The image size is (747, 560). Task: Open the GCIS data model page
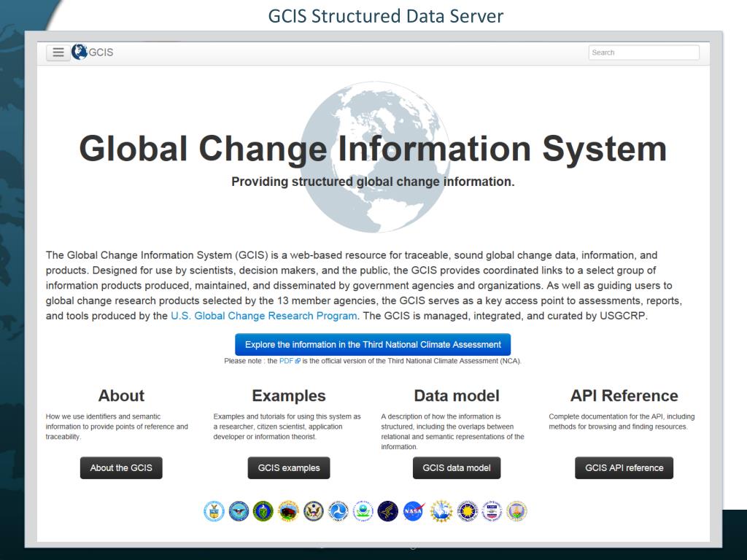point(457,468)
